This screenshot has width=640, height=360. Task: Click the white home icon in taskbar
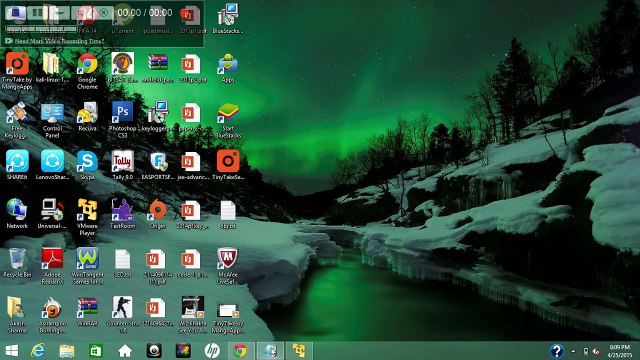tap(125, 351)
